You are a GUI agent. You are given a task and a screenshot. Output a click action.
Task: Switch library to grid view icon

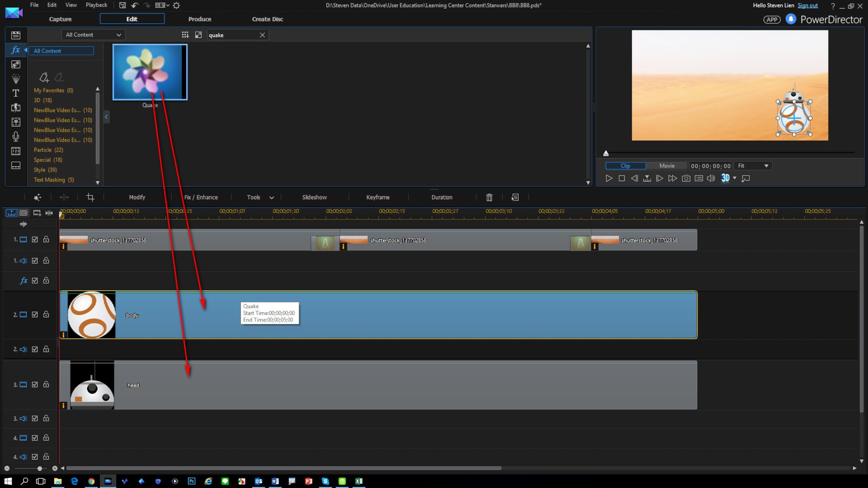(185, 35)
